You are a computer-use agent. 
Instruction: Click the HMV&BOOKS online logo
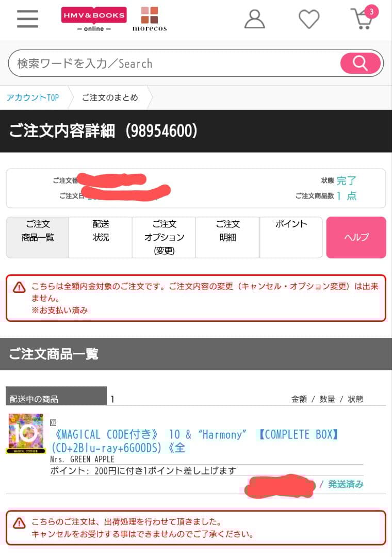(94, 19)
